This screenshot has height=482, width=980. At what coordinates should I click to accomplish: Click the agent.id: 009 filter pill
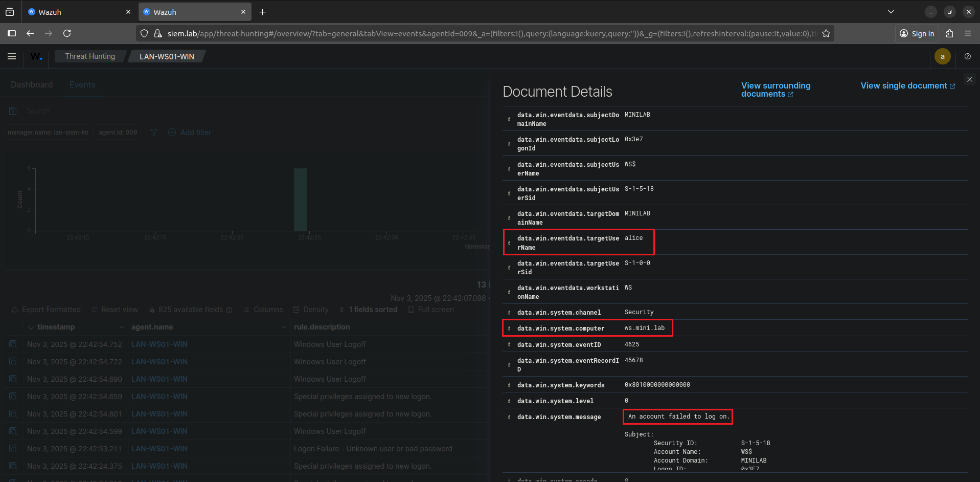(x=118, y=133)
